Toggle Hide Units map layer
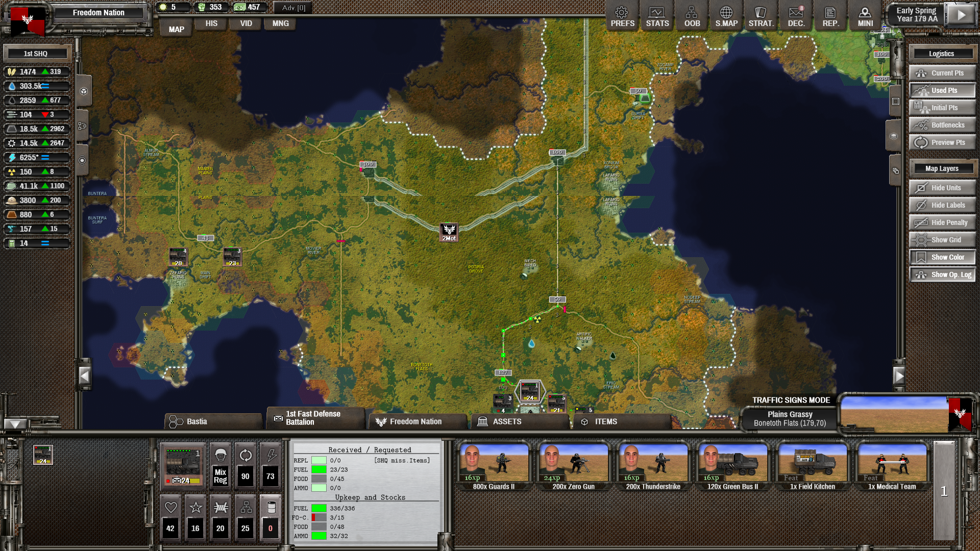Viewport: 980px width, 551px height. tap(942, 188)
